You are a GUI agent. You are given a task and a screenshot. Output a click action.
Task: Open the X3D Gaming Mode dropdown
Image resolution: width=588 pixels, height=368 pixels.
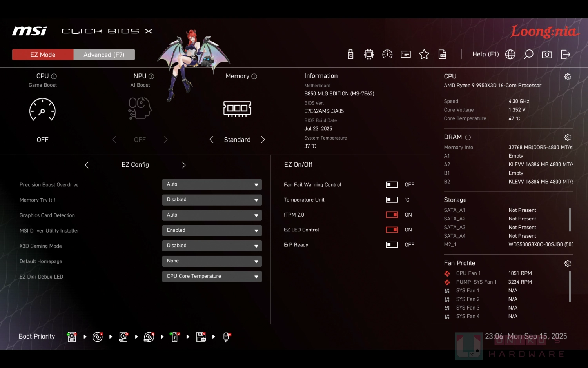tap(212, 246)
